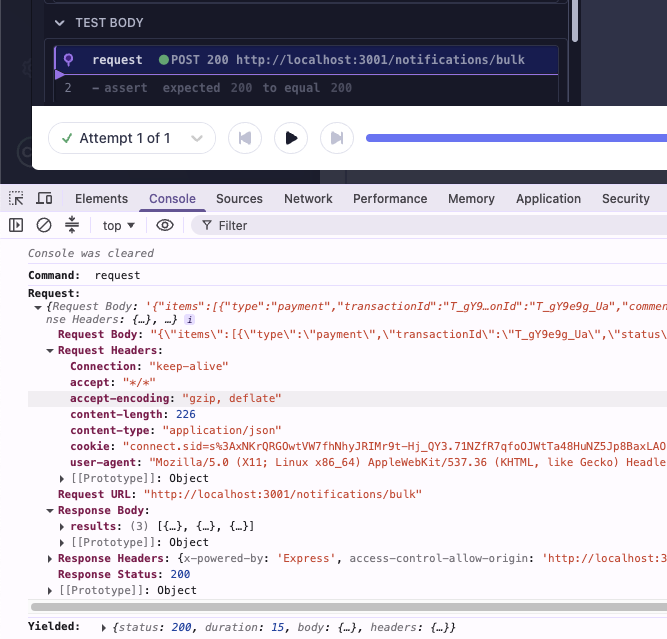Click the horizontal scrollbar in the console
Viewport: 667px width, 639px height.
point(349,607)
